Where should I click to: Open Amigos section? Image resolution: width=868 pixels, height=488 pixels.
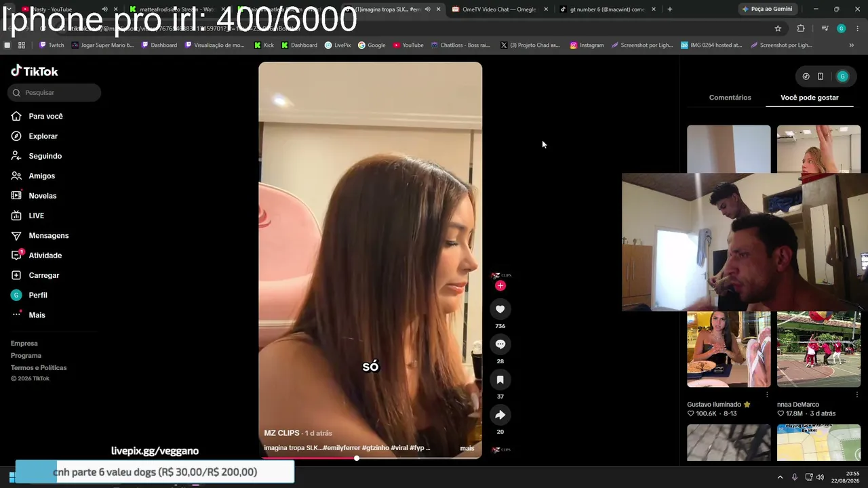point(41,176)
